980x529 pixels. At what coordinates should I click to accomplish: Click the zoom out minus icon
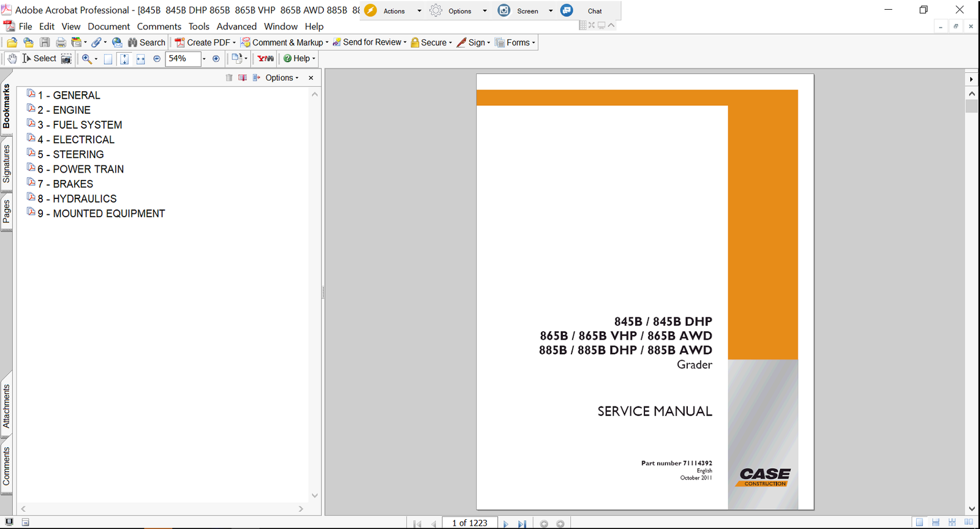[x=157, y=59]
